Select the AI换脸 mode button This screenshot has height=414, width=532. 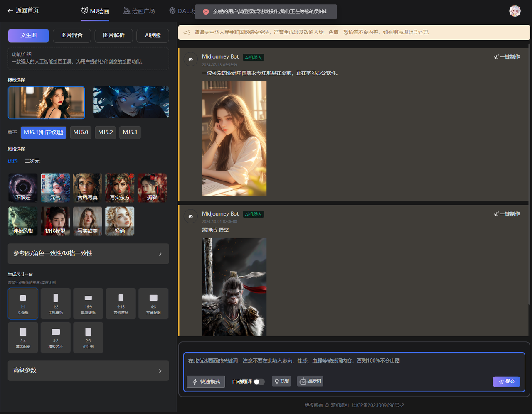[153, 35]
